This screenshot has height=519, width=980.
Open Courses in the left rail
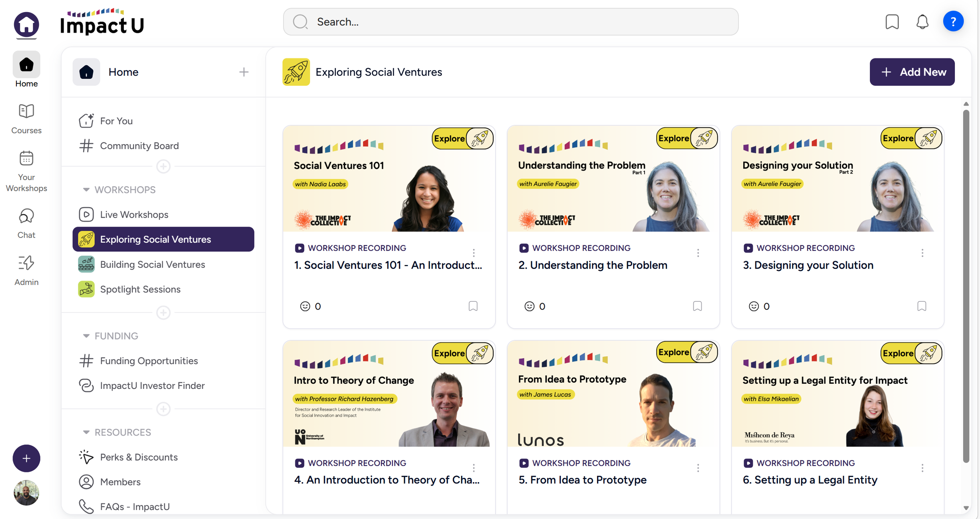(26, 119)
